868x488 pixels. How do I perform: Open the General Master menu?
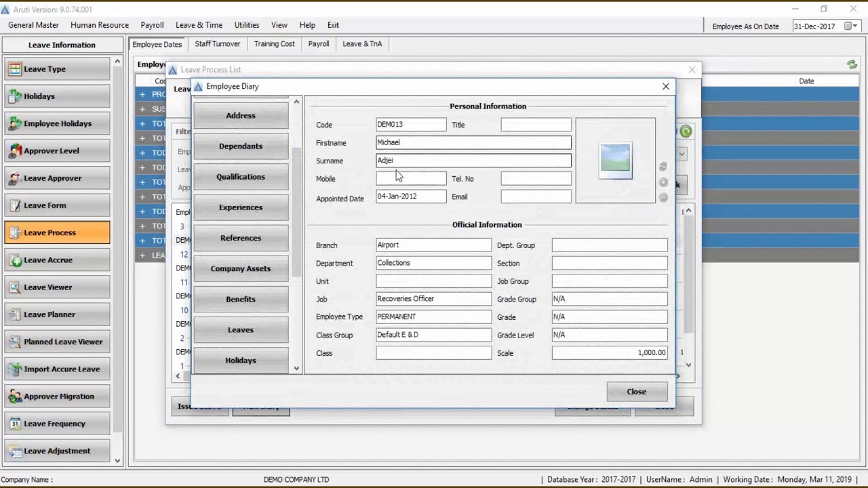(x=33, y=25)
